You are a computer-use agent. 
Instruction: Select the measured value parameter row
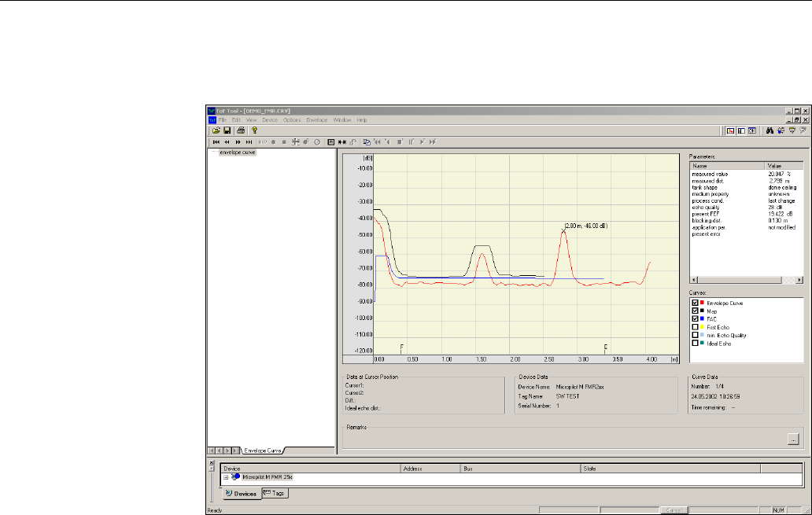pos(746,175)
